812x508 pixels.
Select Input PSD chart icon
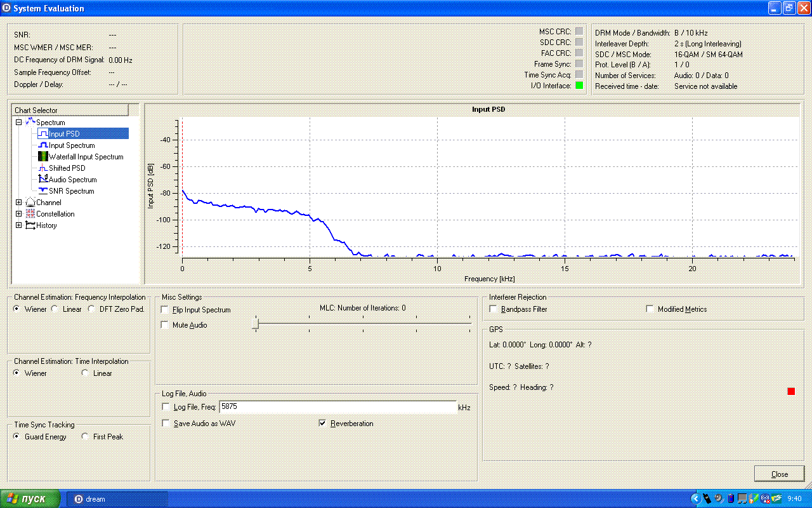tap(43, 134)
